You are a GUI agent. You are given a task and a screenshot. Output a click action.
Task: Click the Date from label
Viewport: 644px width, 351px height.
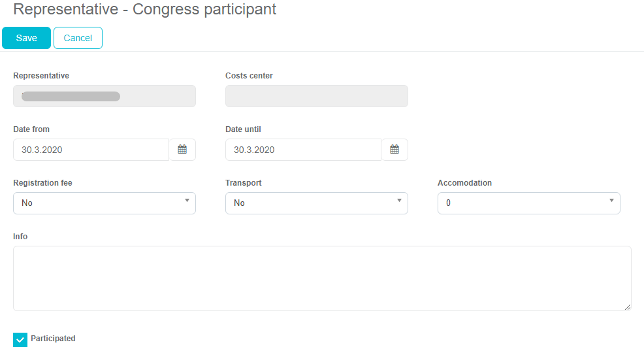pos(31,129)
